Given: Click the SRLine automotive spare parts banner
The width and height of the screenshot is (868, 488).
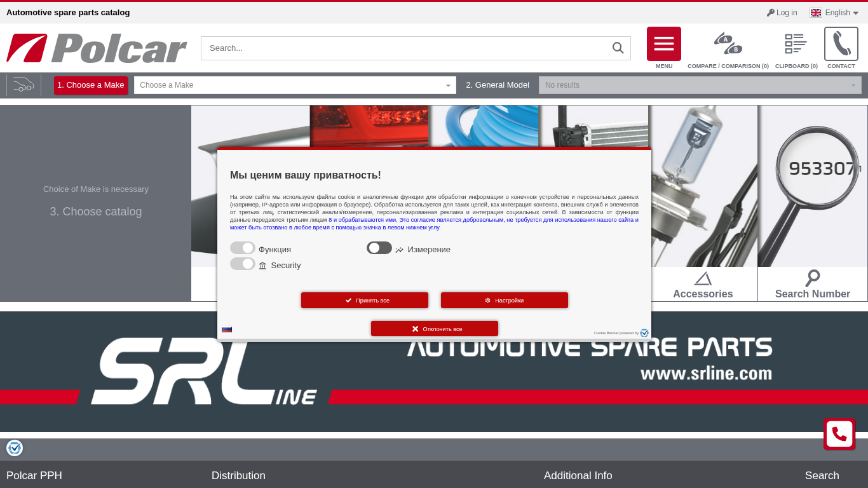Looking at the screenshot, I should click(x=434, y=372).
